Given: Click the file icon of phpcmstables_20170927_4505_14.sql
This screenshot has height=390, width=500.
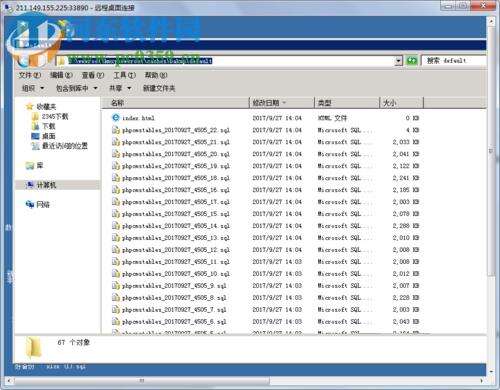Looking at the screenshot, I should (116, 226).
